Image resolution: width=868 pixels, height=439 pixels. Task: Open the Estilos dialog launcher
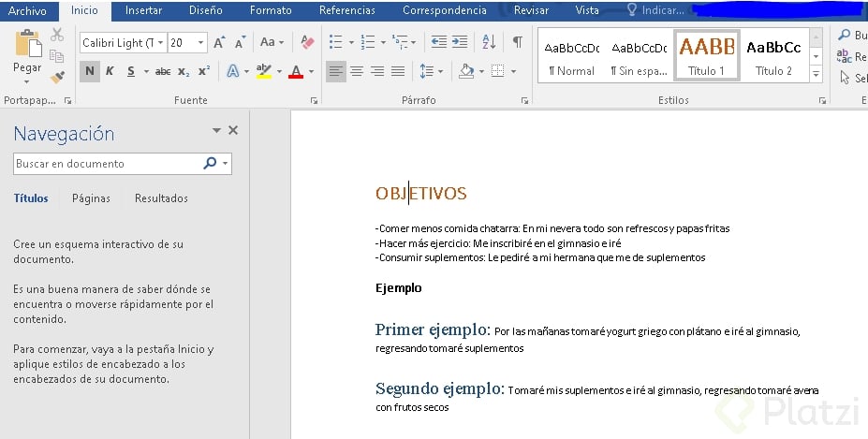[823, 101]
